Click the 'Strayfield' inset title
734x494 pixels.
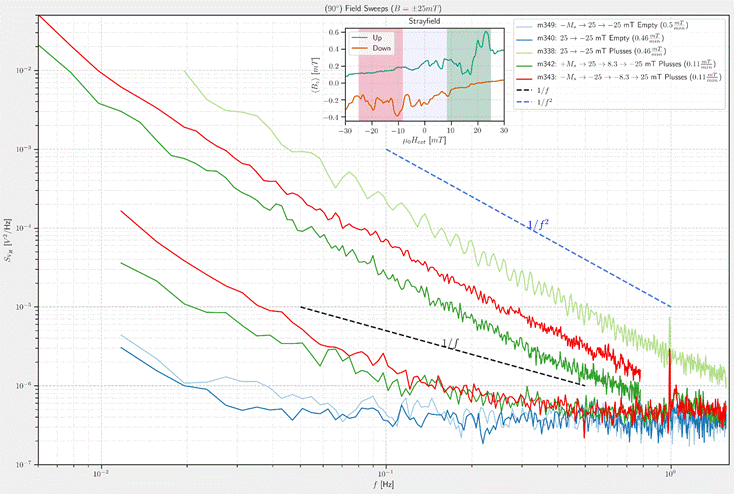point(425,21)
